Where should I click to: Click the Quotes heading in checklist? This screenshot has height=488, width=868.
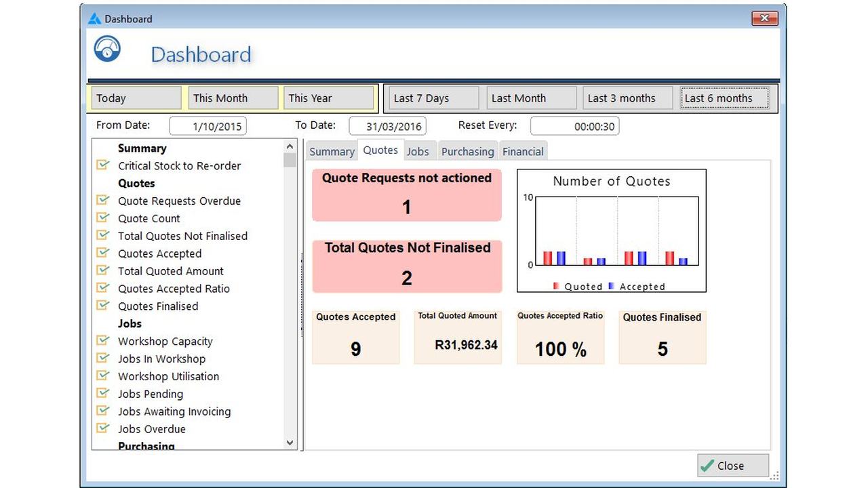pyautogui.click(x=136, y=183)
